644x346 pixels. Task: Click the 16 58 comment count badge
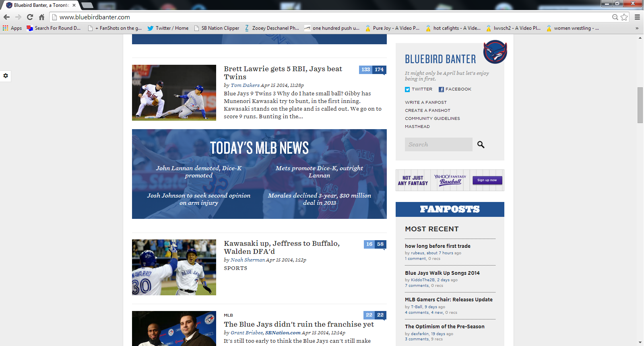tap(375, 244)
